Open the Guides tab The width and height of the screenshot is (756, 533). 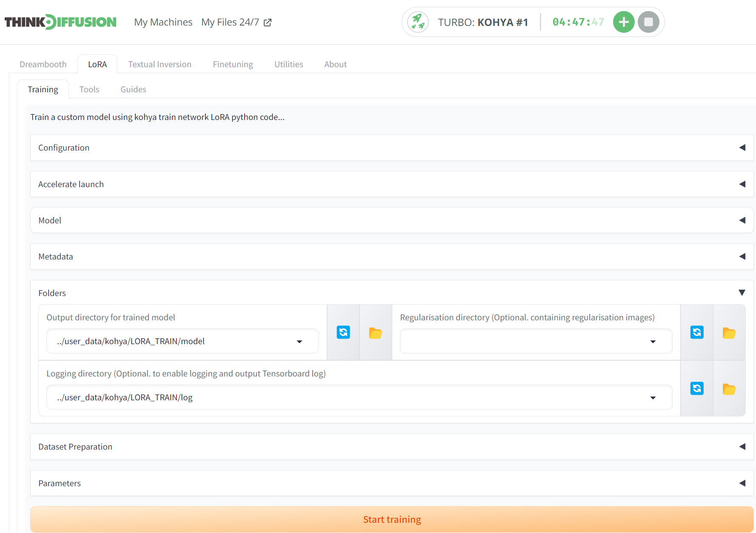point(133,89)
